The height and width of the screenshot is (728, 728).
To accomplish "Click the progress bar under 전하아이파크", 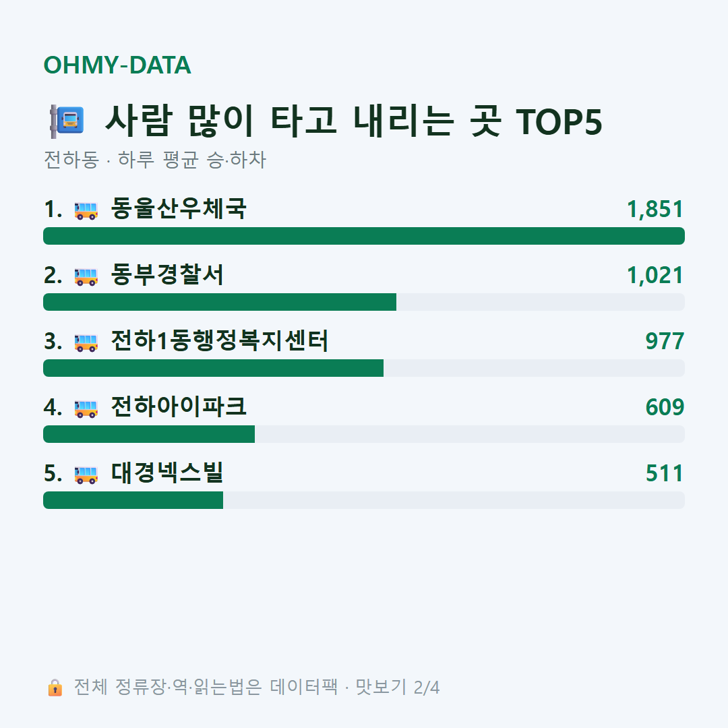I will tap(364, 434).
